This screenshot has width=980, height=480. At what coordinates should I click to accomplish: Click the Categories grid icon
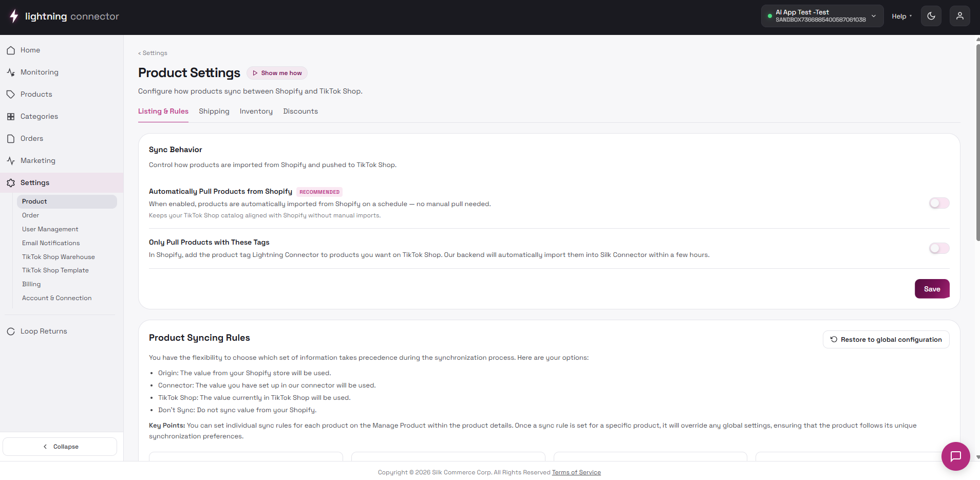[x=11, y=117]
